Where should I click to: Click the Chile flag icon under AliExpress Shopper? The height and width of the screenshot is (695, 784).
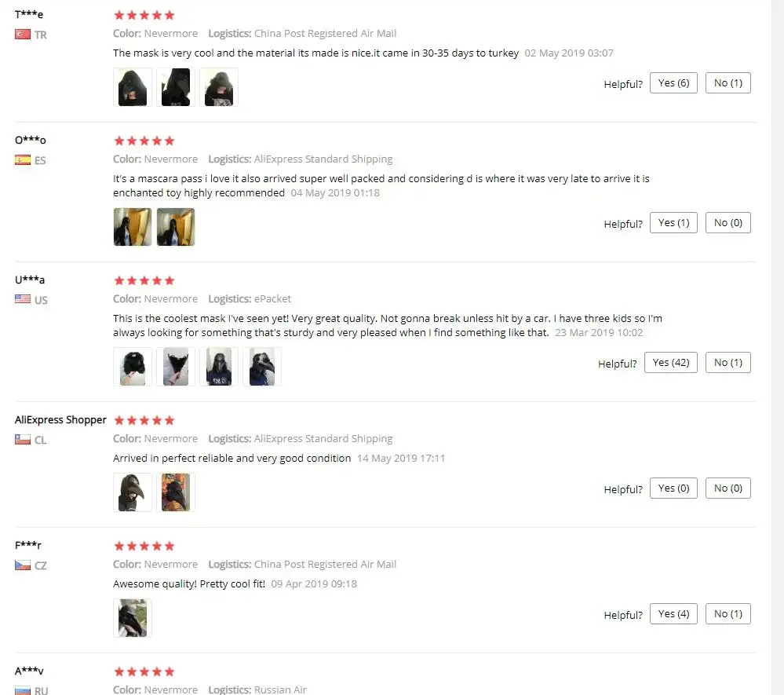23,439
